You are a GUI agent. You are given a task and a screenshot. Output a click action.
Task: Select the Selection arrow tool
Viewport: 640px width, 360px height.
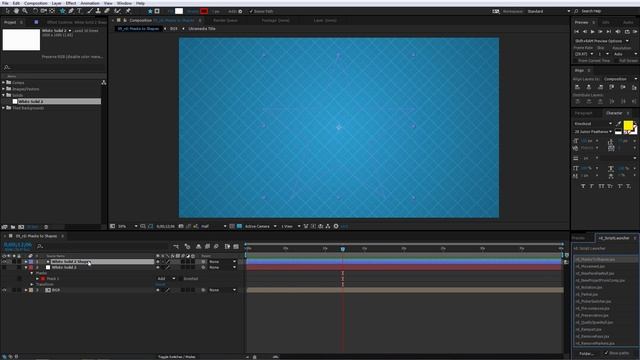click(x=7, y=11)
